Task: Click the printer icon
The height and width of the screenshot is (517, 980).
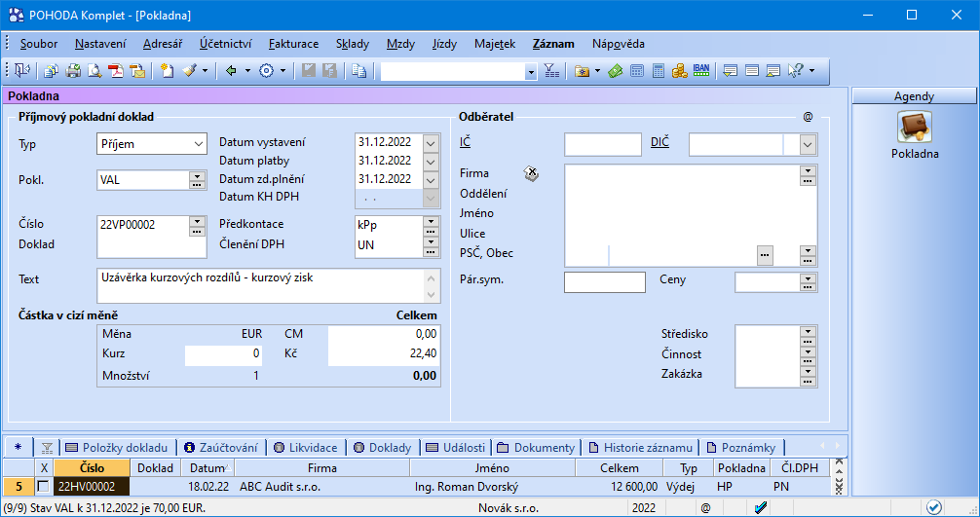Action: click(x=73, y=71)
